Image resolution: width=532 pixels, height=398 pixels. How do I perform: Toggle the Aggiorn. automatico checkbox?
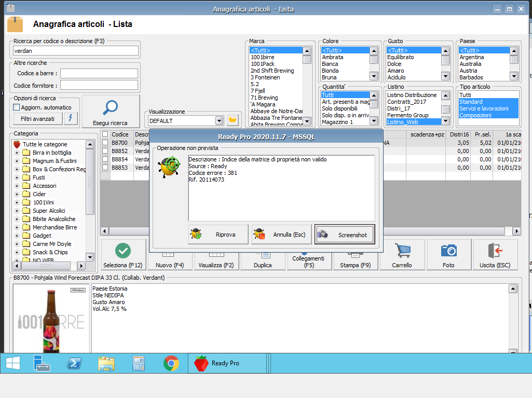16,107
